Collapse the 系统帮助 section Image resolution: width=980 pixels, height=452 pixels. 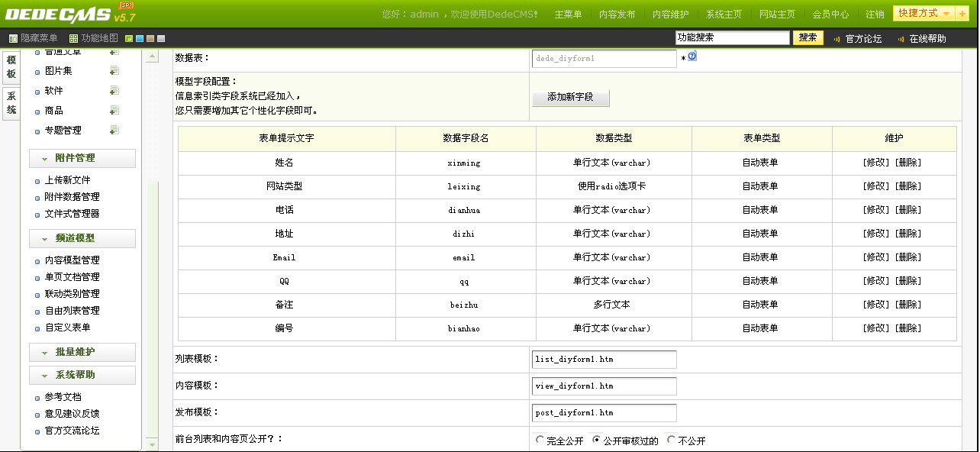82,375
